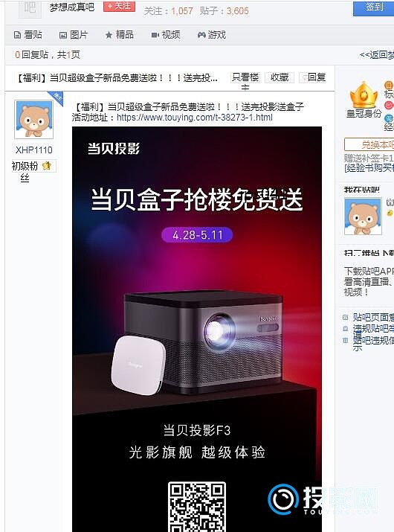The image size is (394, 532).
Task: Open XHP1110's bear avatar
Action: click(x=34, y=120)
